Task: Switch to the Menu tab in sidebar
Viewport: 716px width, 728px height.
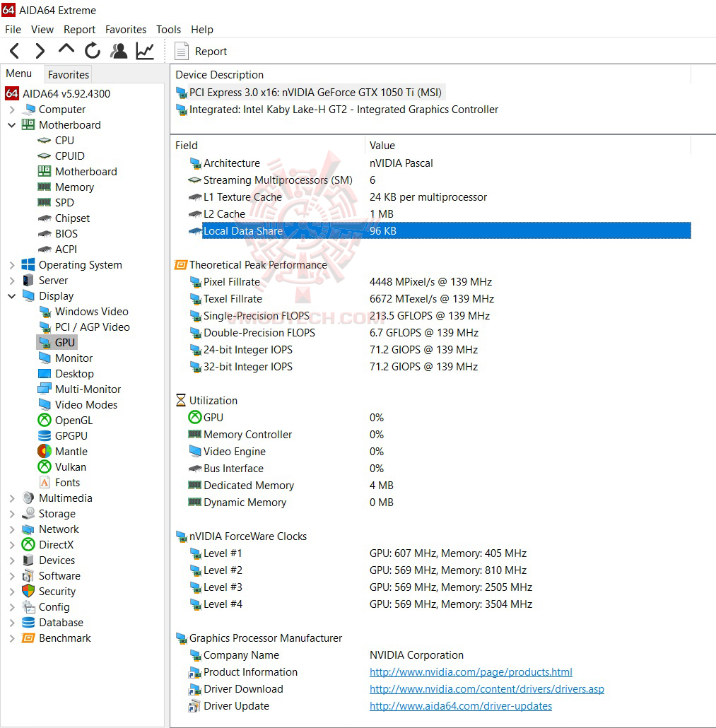Action: coord(19,74)
